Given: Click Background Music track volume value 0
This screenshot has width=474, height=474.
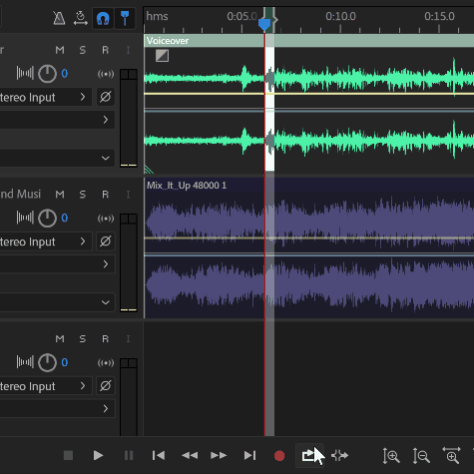Looking at the screenshot, I should (x=65, y=218).
